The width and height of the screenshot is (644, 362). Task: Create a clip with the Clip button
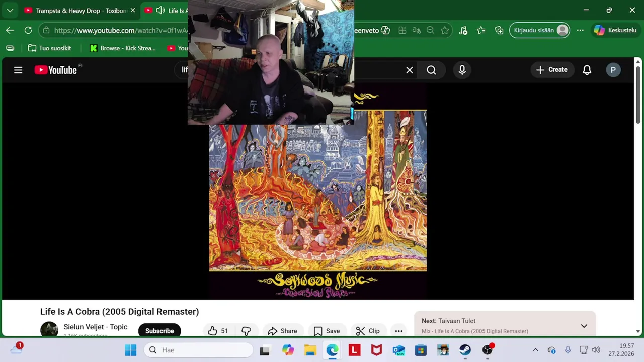(368, 331)
